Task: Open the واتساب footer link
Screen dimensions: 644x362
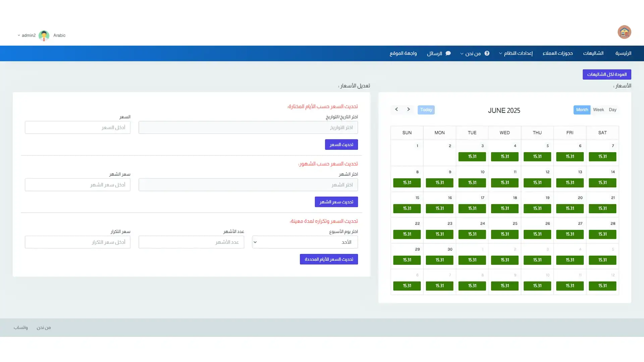Action: tap(21, 327)
